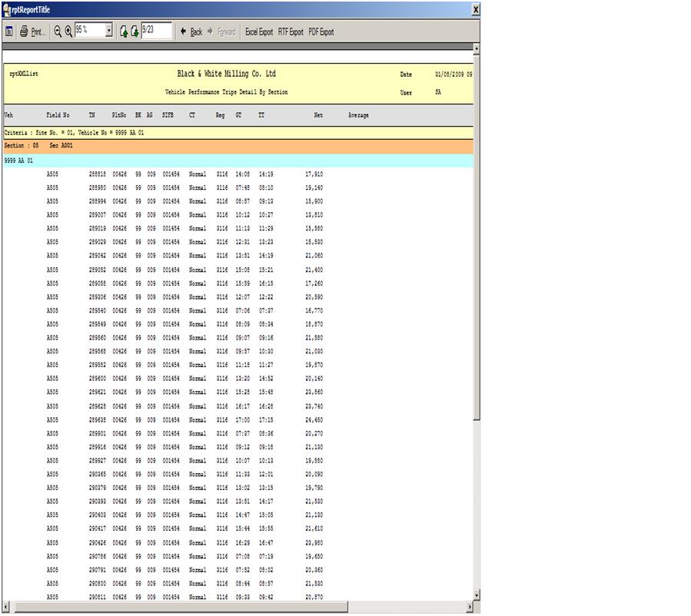Click the Section 05 Sec A001 header row

pos(238,145)
